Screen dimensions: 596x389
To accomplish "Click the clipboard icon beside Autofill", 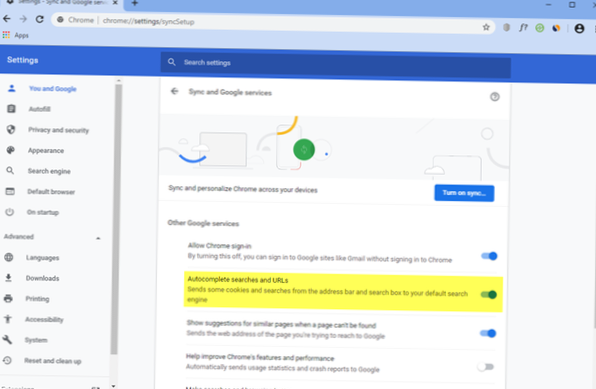I will point(11,109).
